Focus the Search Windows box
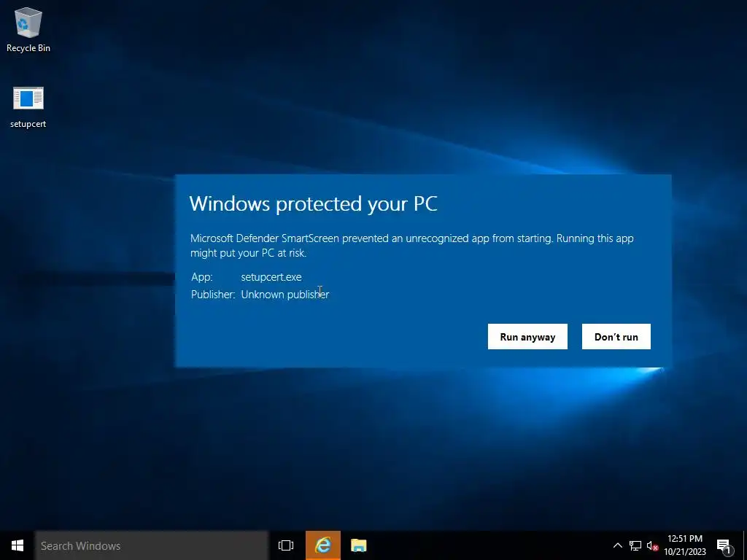The image size is (747, 560). click(152, 545)
